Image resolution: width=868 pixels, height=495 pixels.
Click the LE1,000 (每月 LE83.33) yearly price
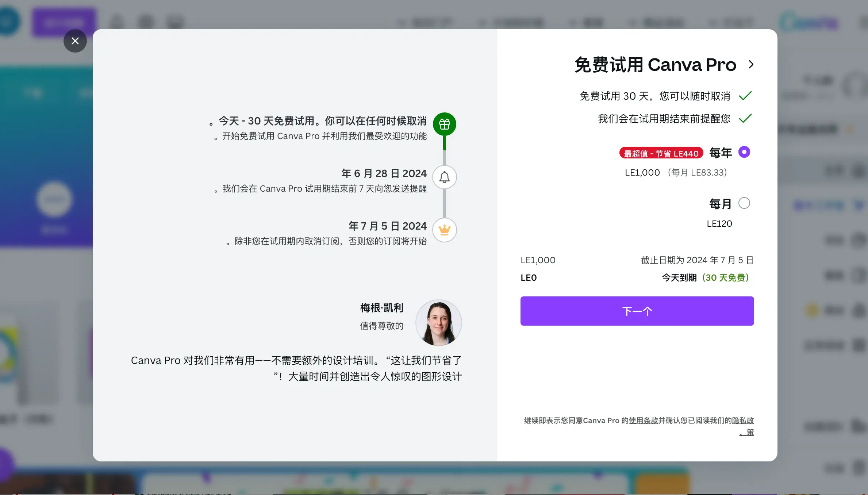click(676, 173)
